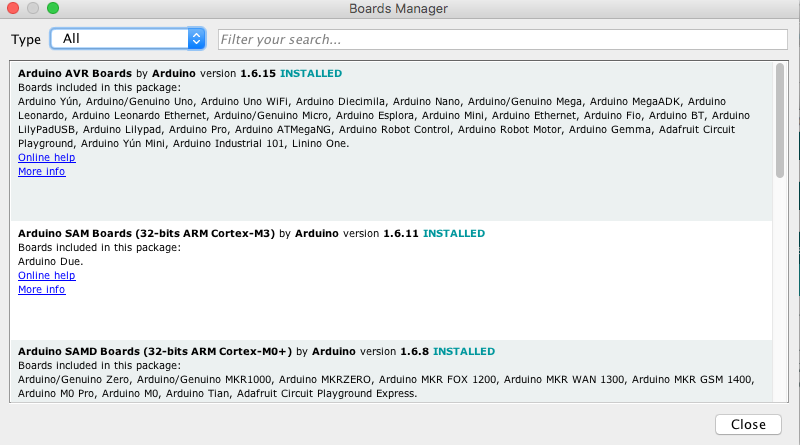Select the Arduino AVR Boards package entry

point(400,200)
